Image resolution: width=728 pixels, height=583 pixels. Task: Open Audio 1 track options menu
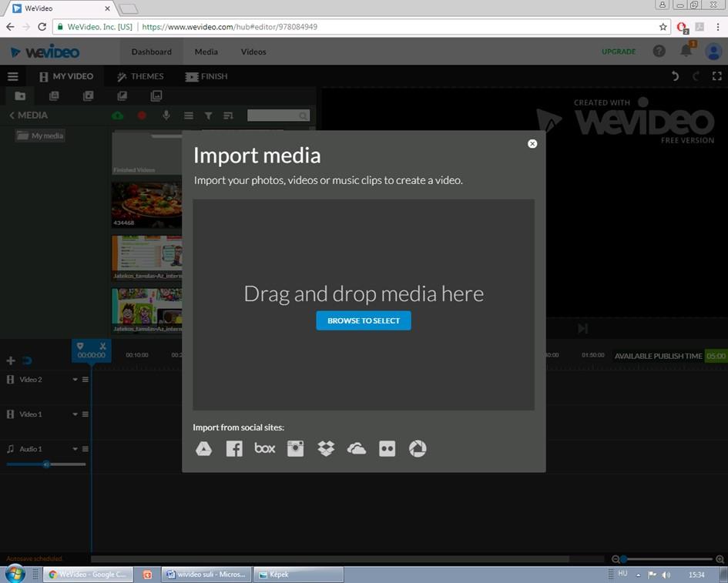click(86, 449)
